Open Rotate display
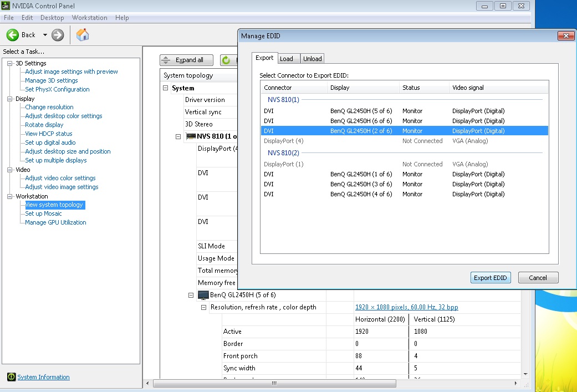 (x=44, y=125)
